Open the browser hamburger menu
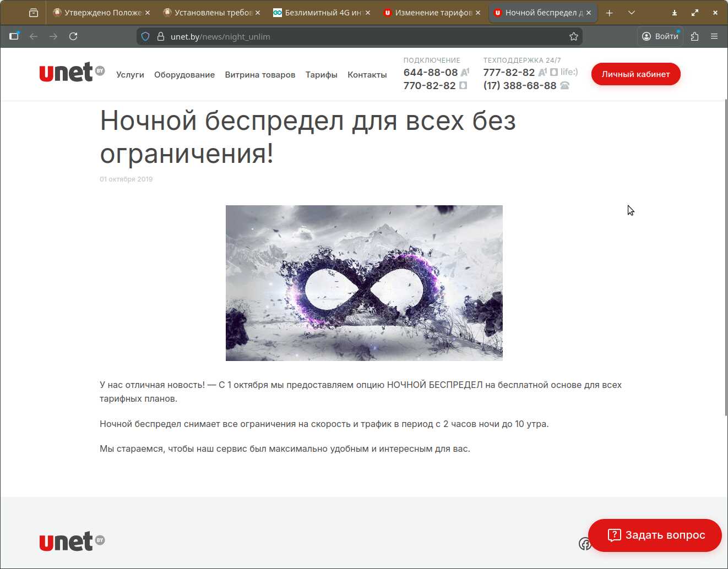The width and height of the screenshot is (728, 569). click(714, 36)
